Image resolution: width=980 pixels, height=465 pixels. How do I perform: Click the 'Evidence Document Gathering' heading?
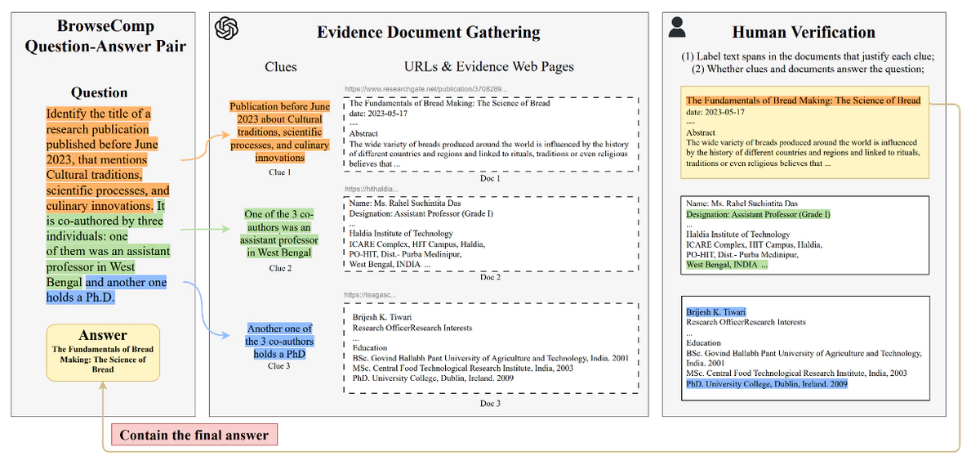pyautogui.click(x=429, y=33)
